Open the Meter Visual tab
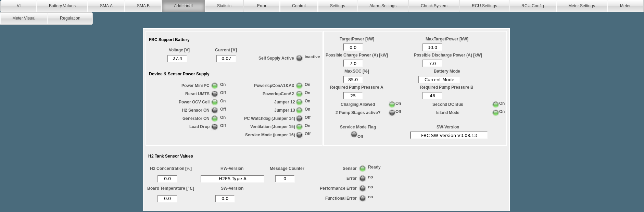644x212 pixels. click(24, 18)
